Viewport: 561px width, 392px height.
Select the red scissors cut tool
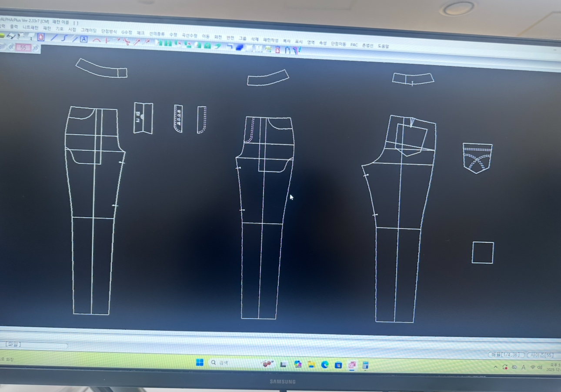coord(126,42)
